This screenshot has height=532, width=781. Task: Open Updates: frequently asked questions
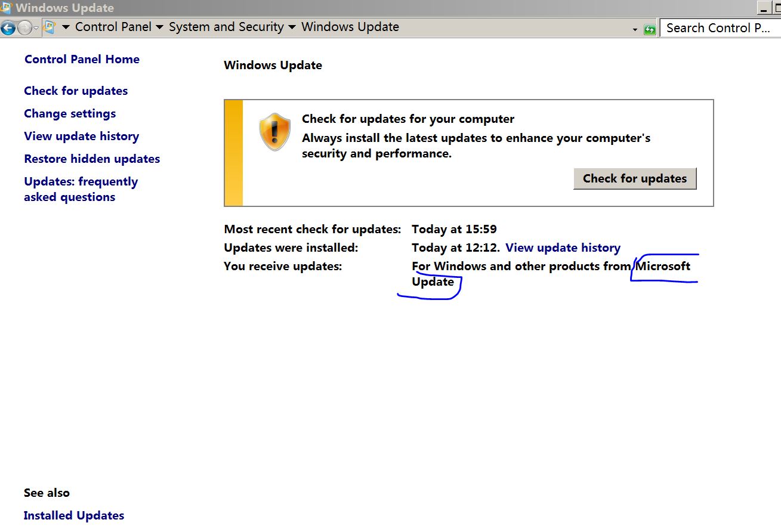click(81, 189)
